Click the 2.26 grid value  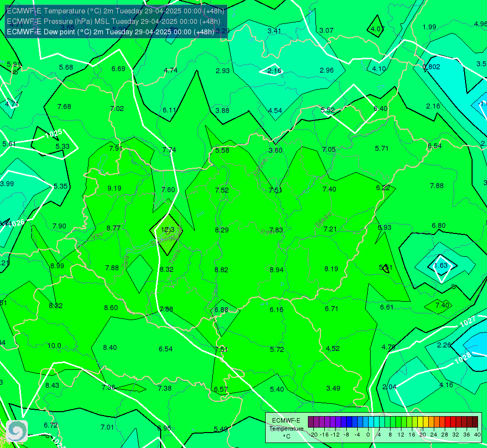[444, 345]
